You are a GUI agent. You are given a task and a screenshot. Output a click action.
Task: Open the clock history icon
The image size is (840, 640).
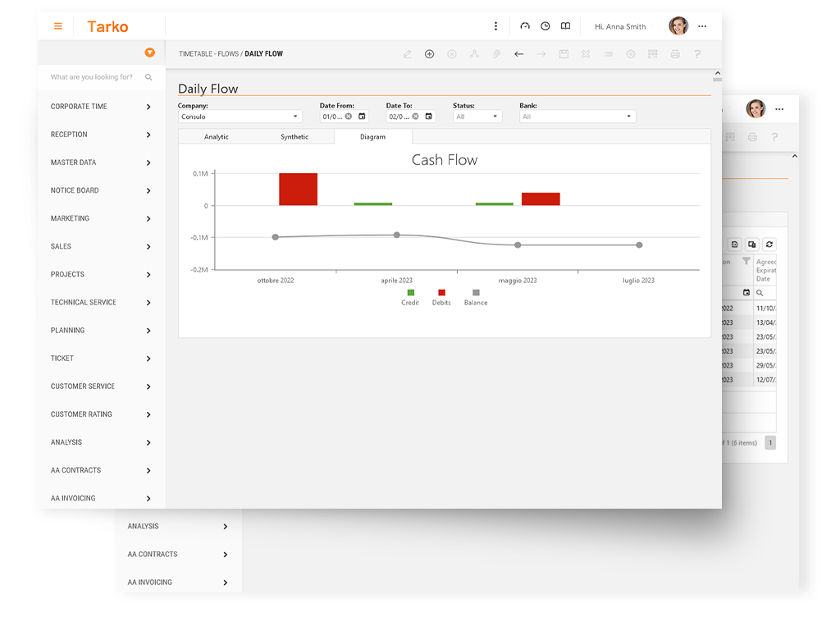pyautogui.click(x=546, y=26)
